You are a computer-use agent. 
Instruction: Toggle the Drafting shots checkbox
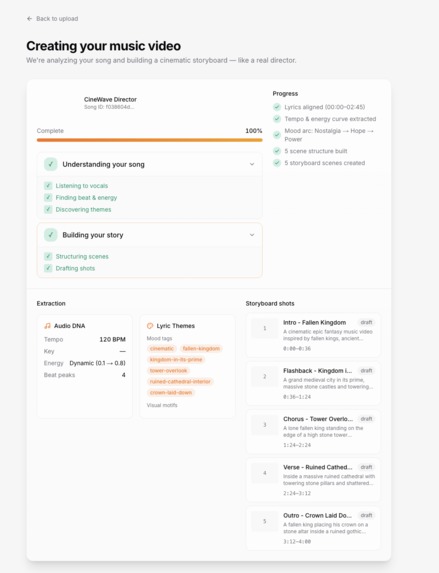pyautogui.click(x=48, y=268)
